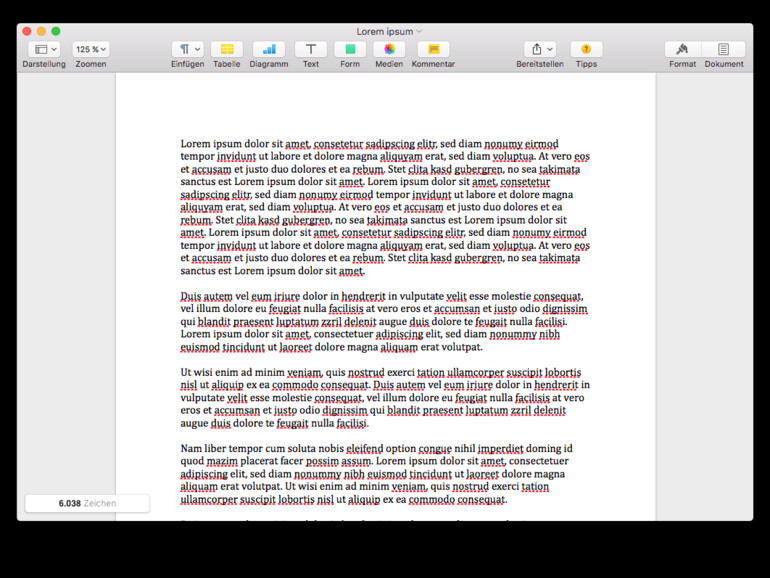This screenshot has width=770, height=578.
Task: Click the 6.038 Zeichen counter badge
Action: [87, 503]
